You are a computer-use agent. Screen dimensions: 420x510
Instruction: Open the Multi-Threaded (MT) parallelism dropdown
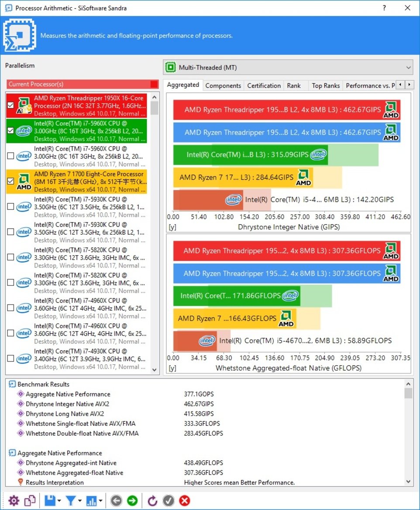pos(288,67)
